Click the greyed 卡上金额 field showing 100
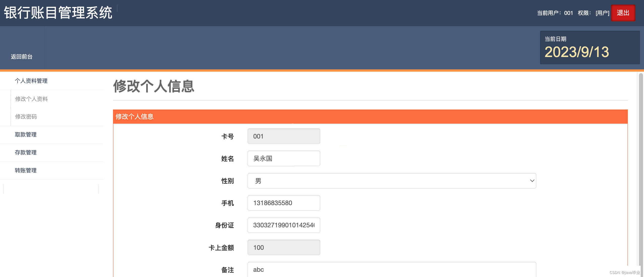 tap(284, 247)
